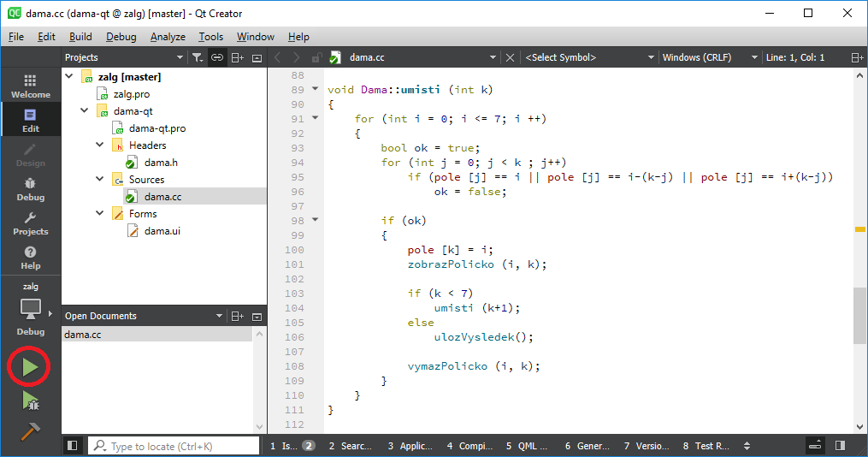Click the editor vertical scrollbar handle

(859, 316)
